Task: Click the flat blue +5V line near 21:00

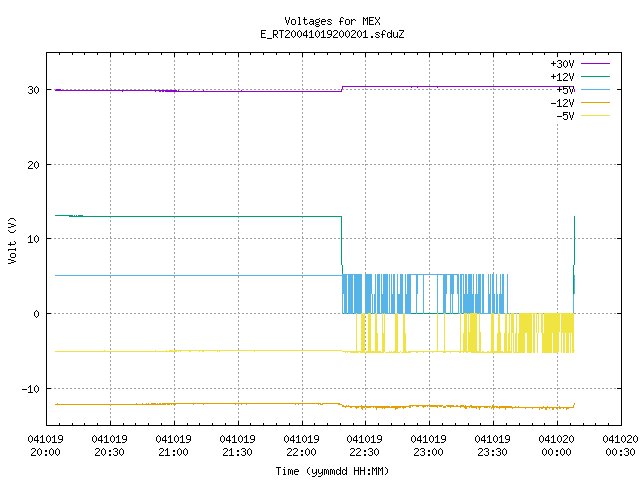Action: [174, 276]
